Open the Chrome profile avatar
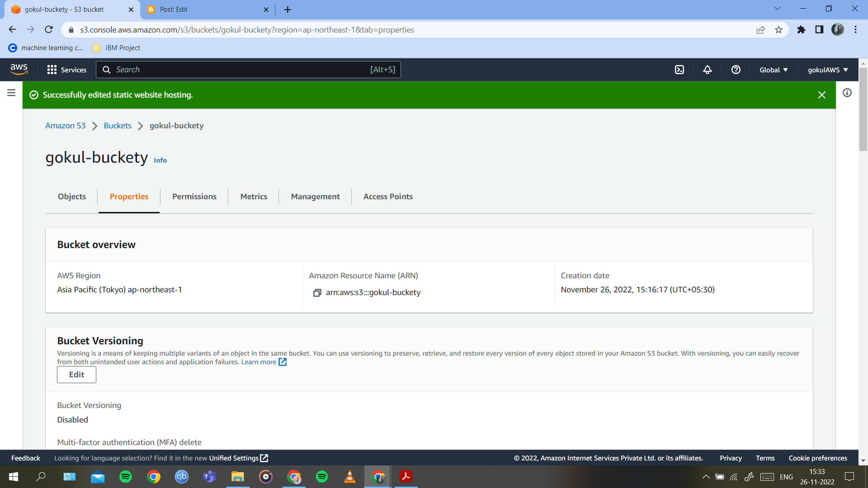Viewport: 868px width, 488px height. click(x=837, y=30)
